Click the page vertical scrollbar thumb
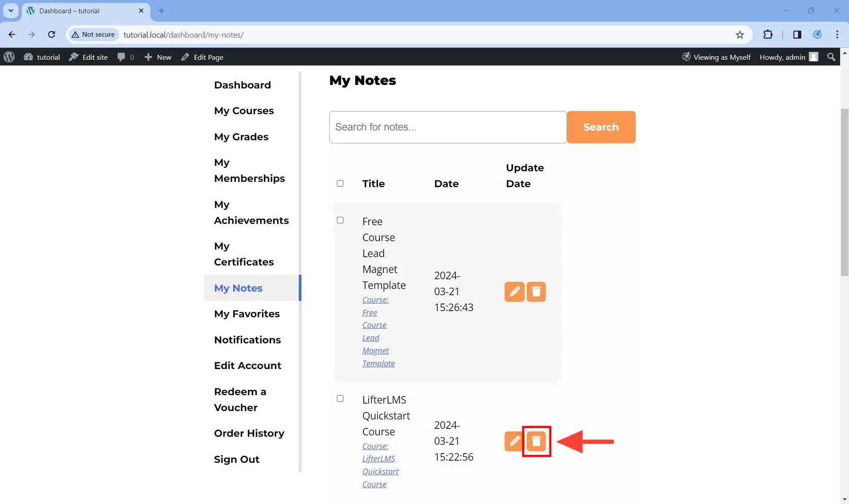Viewport: 849px width, 504px height. click(845, 192)
